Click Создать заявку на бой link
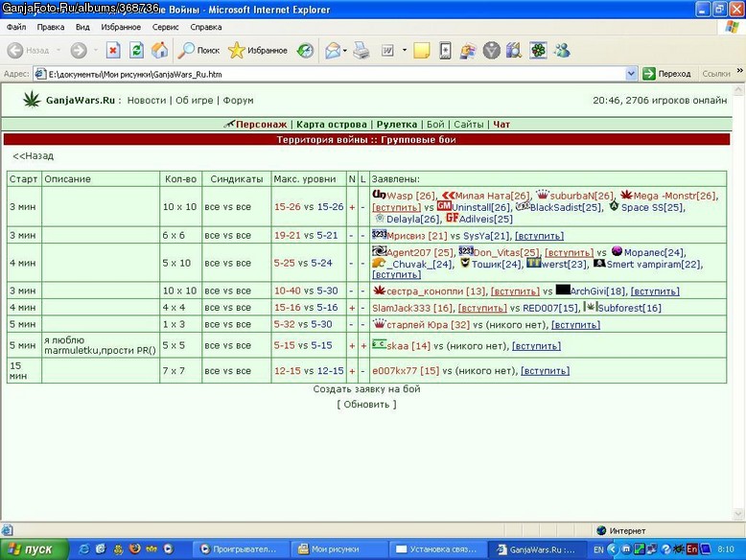This screenshot has width=746, height=560. (x=367, y=388)
